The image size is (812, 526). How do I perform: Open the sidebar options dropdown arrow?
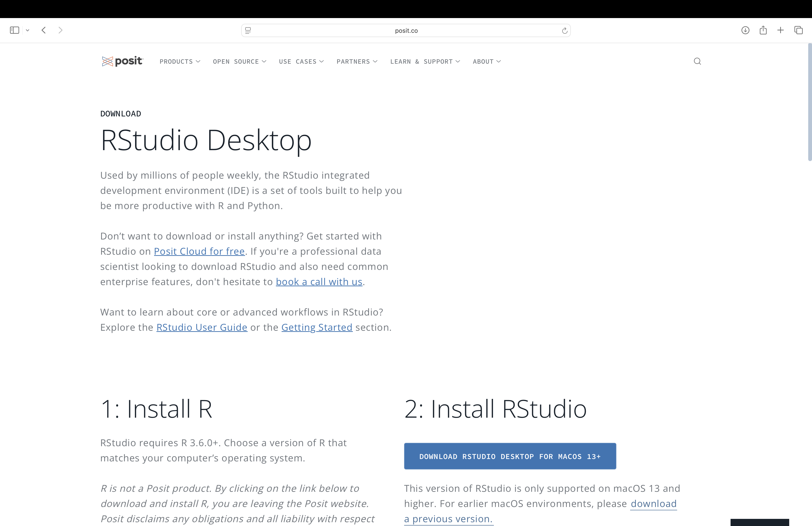(x=28, y=30)
